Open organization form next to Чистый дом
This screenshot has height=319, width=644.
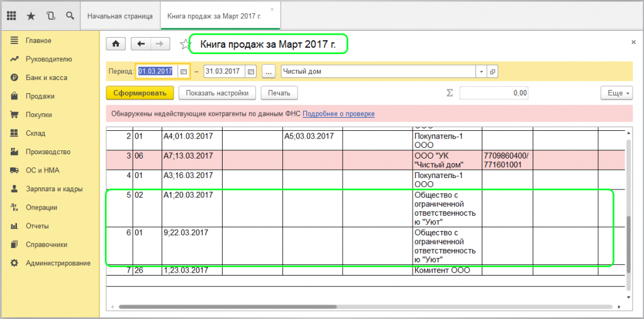[492, 72]
